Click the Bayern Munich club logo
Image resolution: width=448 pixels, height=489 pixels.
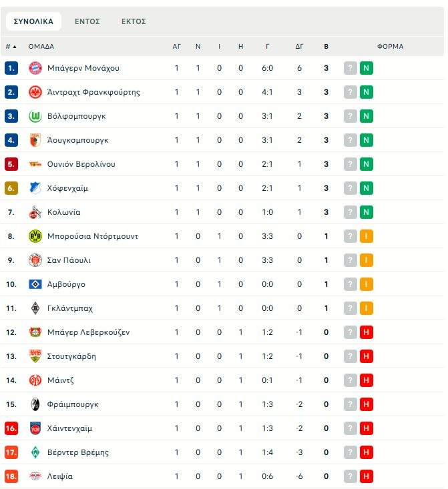[x=35, y=68]
